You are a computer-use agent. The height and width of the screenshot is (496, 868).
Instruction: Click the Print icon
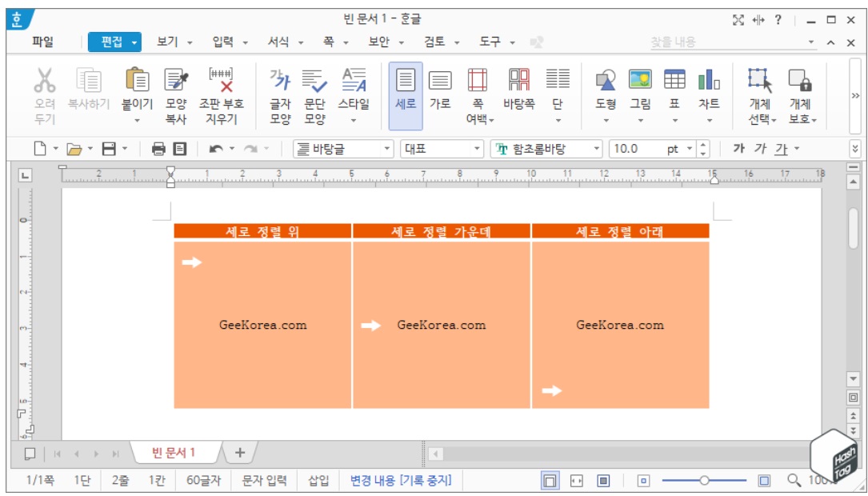point(158,148)
